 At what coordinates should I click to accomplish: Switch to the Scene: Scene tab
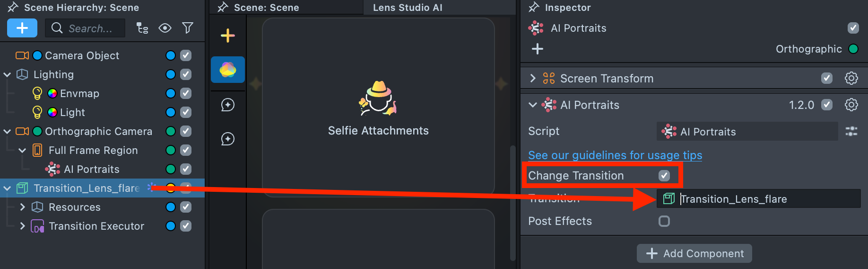[x=266, y=8]
